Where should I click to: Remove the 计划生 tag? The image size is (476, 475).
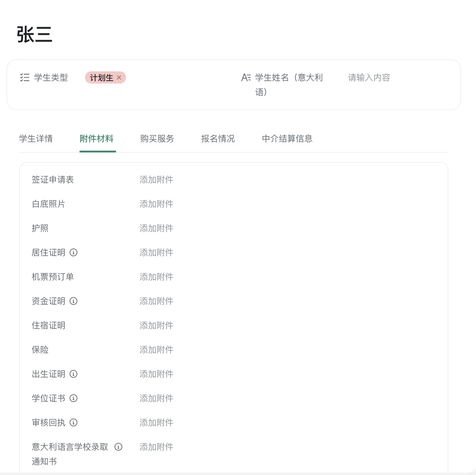click(119, 78)
